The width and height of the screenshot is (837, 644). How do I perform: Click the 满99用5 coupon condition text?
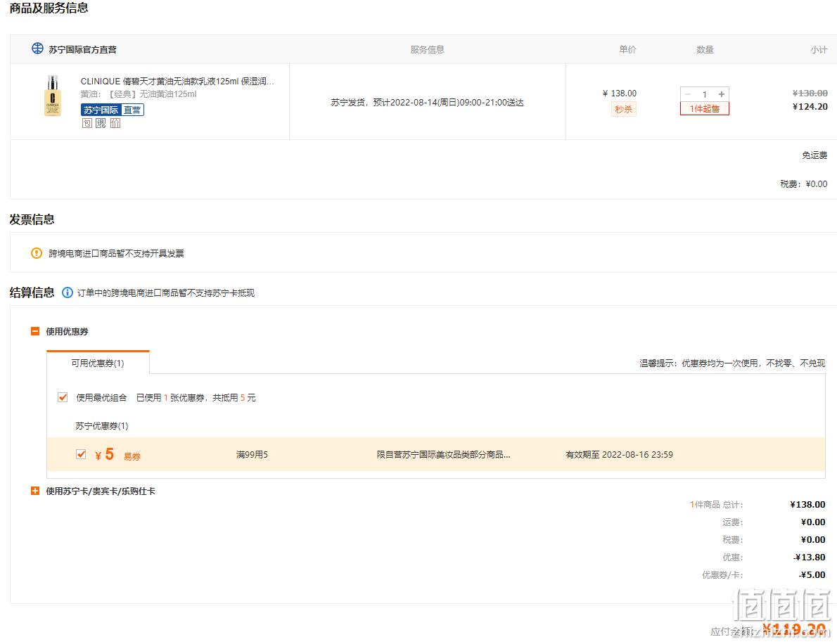tap(252, 455)
